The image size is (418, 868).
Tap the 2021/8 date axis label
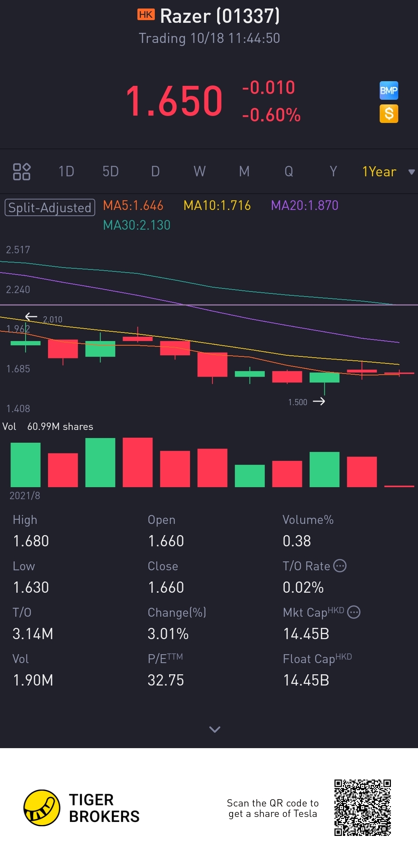[x=25, y=496]
